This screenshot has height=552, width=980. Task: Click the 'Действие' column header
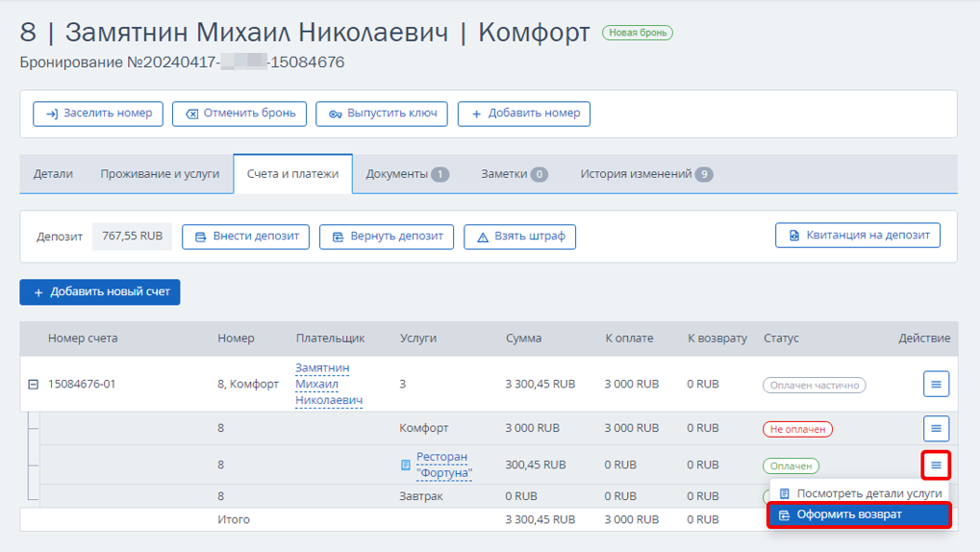924,339
